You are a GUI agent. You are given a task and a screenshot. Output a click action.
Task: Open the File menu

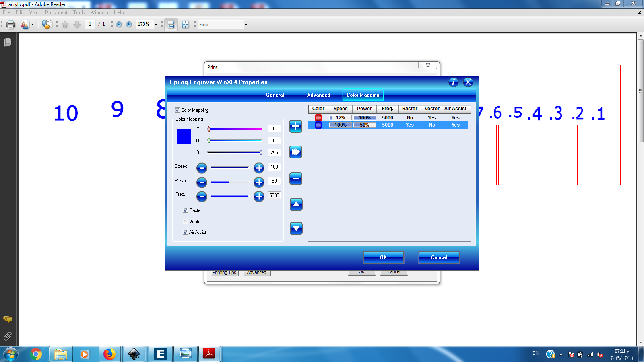point(6,12)
